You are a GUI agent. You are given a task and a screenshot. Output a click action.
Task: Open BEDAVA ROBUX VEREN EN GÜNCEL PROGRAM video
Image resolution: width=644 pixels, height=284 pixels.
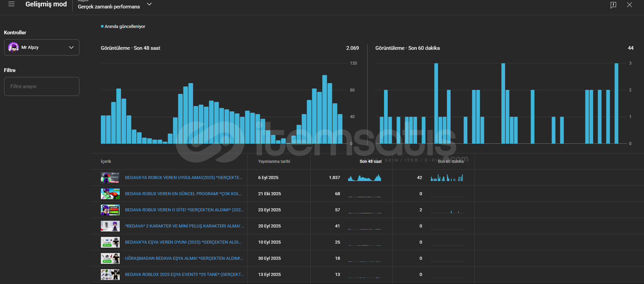pyautogui.click(x=183, y=194)
